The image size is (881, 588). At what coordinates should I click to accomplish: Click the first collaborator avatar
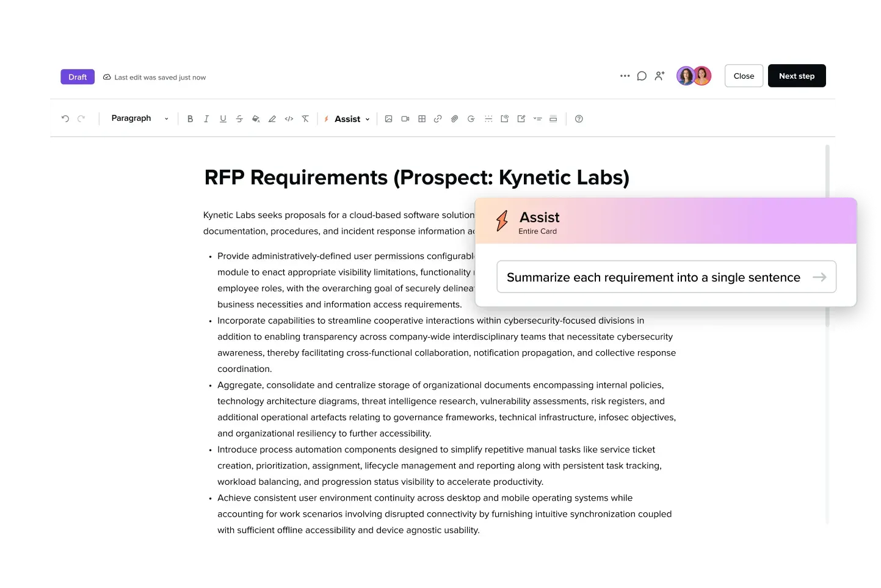pos(686,76)
